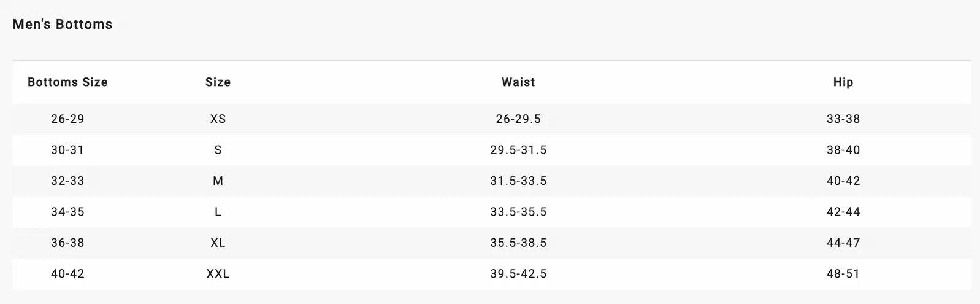
Task: Select the Bottoms Size column header
Action: [x=67, y=82]
